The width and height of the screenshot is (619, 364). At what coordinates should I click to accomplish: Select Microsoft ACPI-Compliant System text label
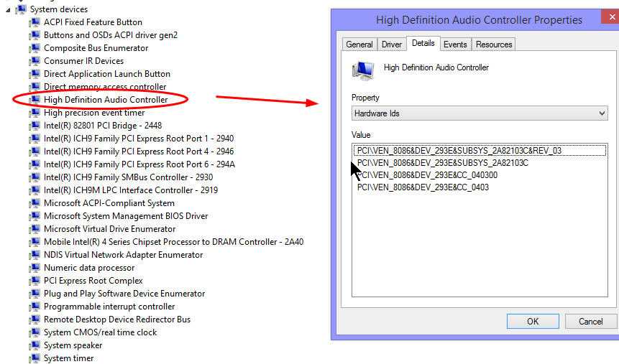(109, 203)
